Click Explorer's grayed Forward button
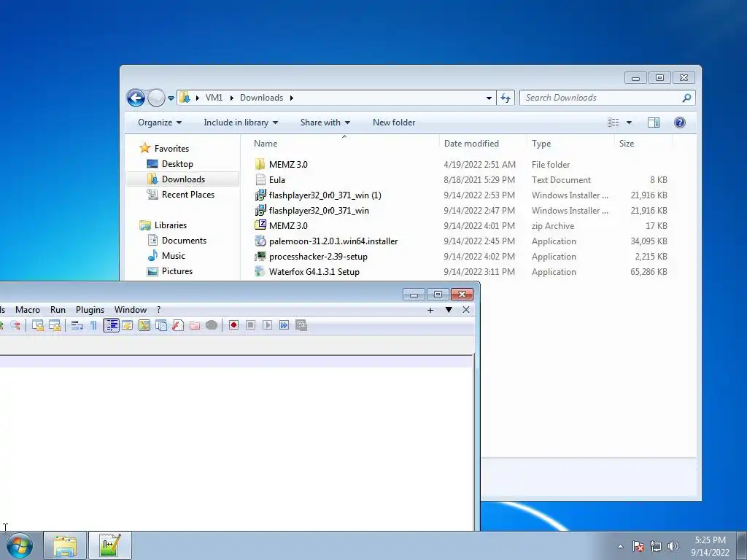The height and width of the screenshot is (560, 747). click(x=156, y=98)
